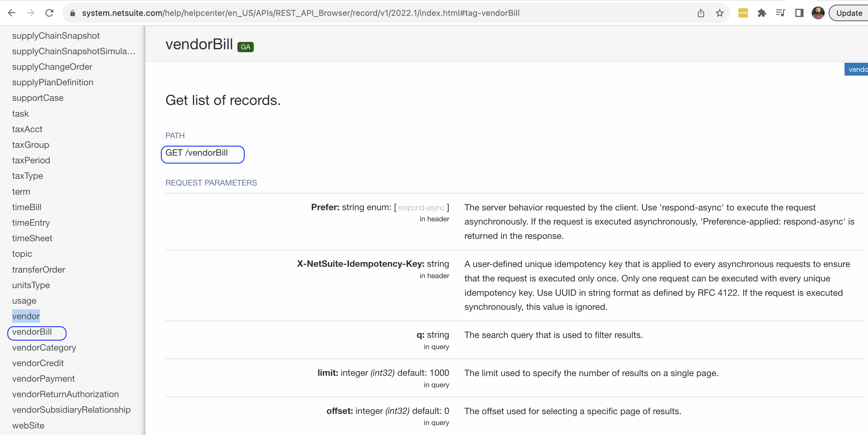The height and width of the screenshot is (435, 868).
Task: Click the browser address bar
Action: pos(303,13)
